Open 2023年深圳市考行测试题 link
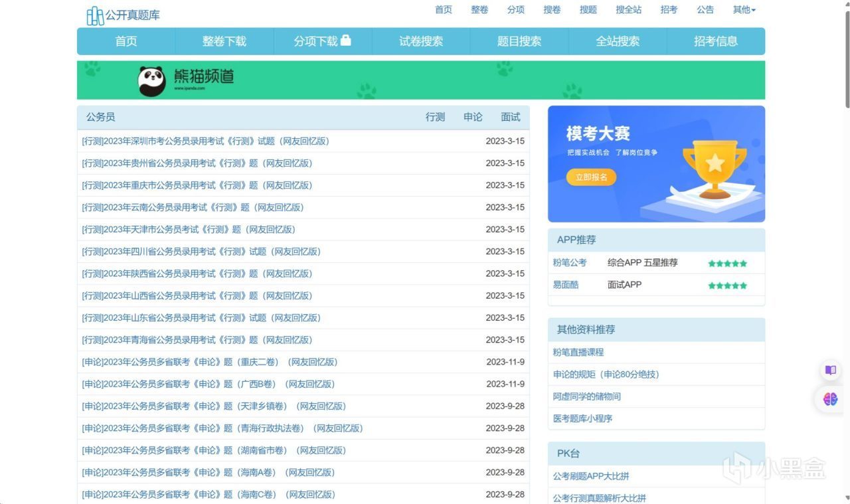850x504 pixels. [x=206, y=141]
